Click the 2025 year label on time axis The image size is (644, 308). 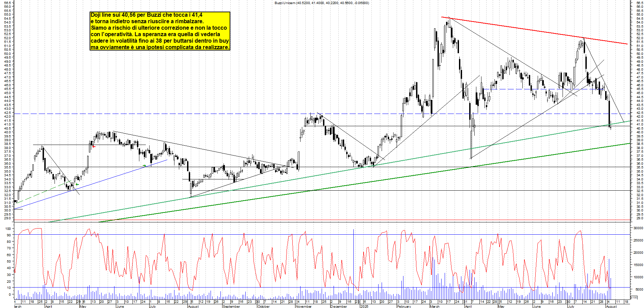point(364,306)
